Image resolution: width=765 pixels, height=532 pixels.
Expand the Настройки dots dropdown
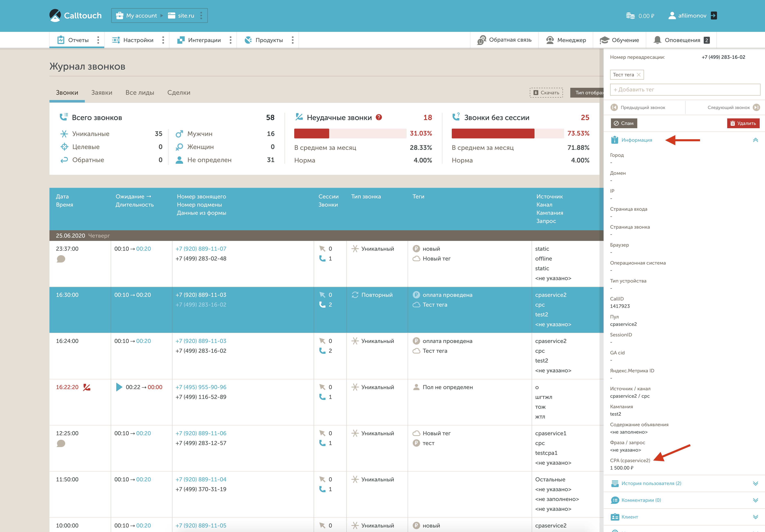click(x=163, y=40)
